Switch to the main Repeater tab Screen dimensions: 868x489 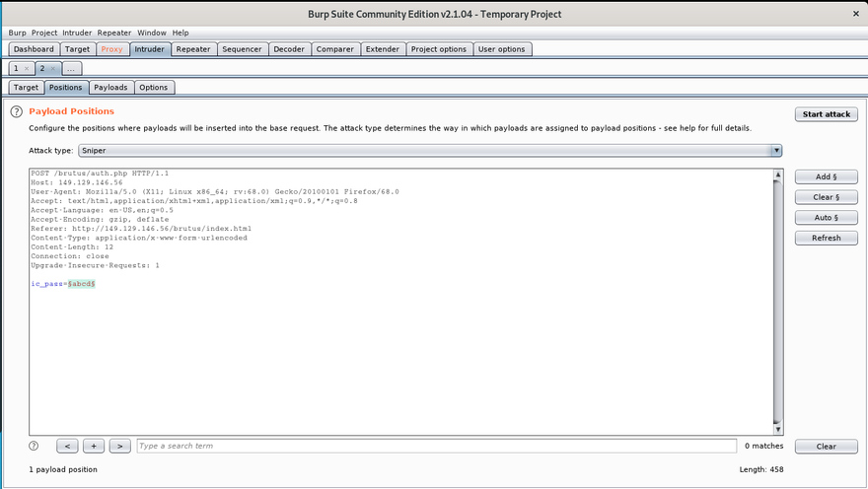click(193, 49)
